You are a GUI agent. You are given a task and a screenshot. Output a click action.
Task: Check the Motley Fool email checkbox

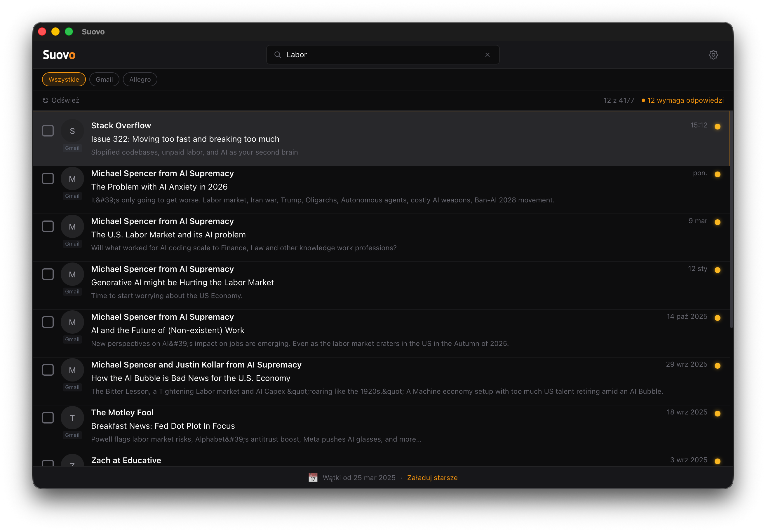coord(48,417)
